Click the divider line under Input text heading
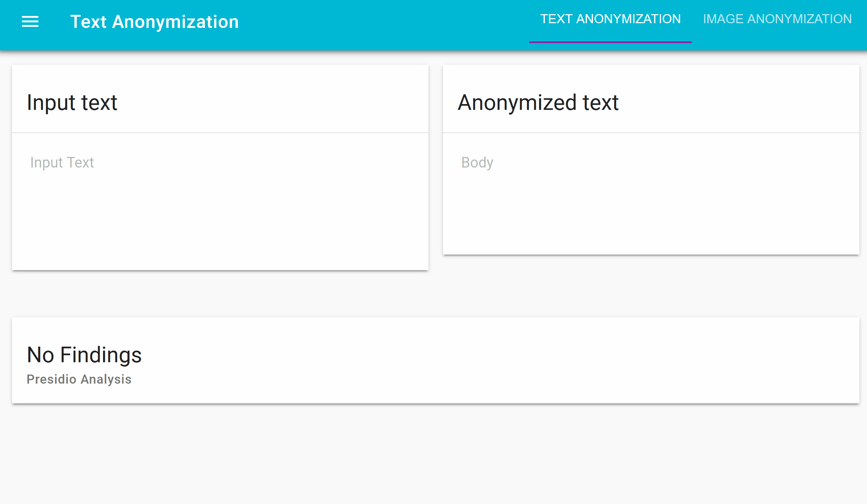The height and width of the screenshot is (504, 867). click(220, 133)
